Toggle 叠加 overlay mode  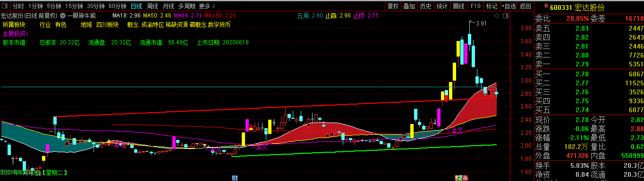click(x=409, y=6)
